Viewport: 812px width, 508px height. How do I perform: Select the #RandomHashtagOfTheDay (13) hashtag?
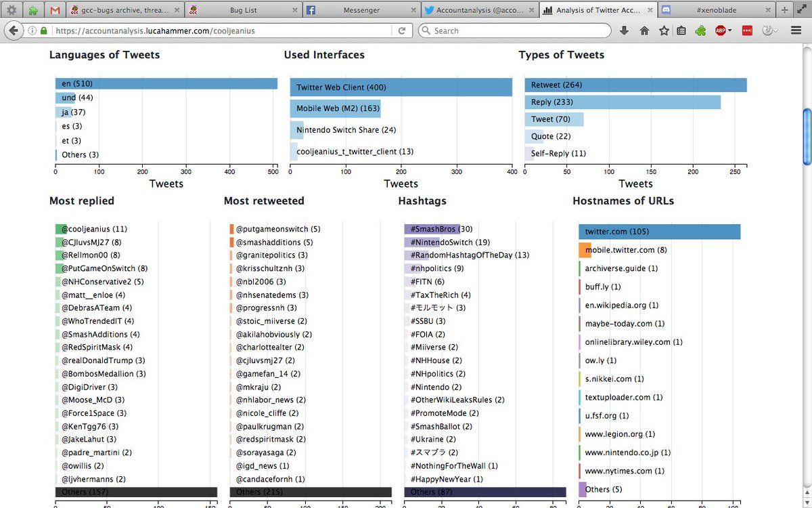[x=470, y=255]
